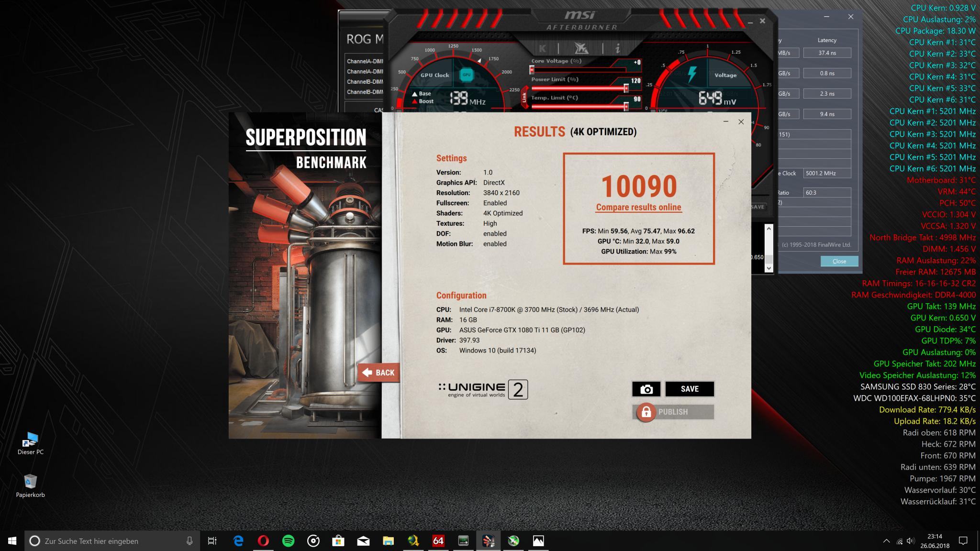980x551 pixels.
Task: Click the locked PUBLISH button
Action: click(x=673, y=412)
